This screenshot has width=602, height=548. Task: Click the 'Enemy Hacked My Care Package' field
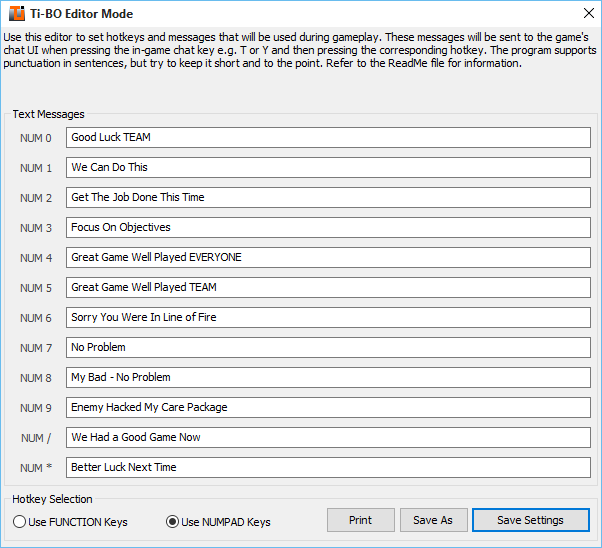328,407
